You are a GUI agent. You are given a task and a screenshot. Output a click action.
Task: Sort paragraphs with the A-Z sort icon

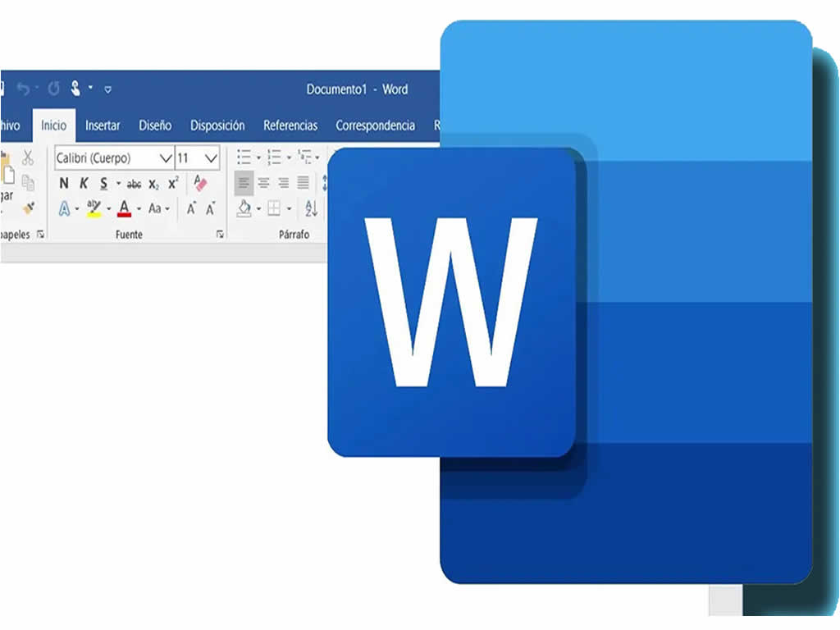click(311, 208)
